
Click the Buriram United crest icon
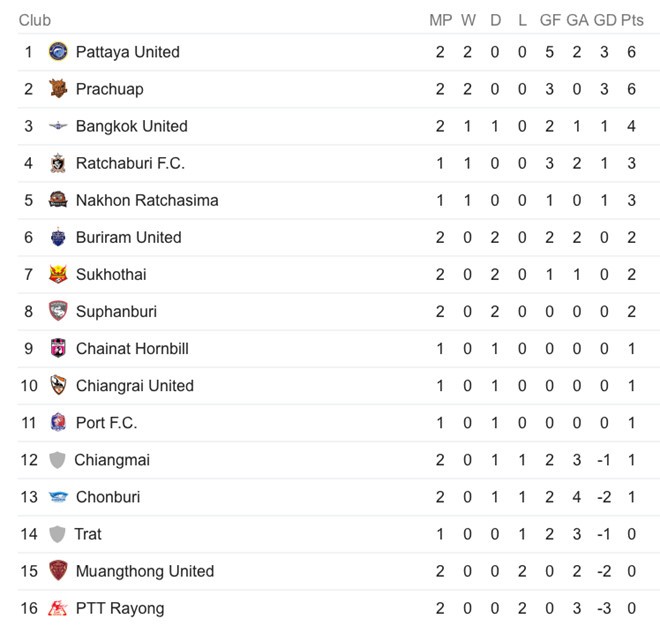tap(58, 237)
